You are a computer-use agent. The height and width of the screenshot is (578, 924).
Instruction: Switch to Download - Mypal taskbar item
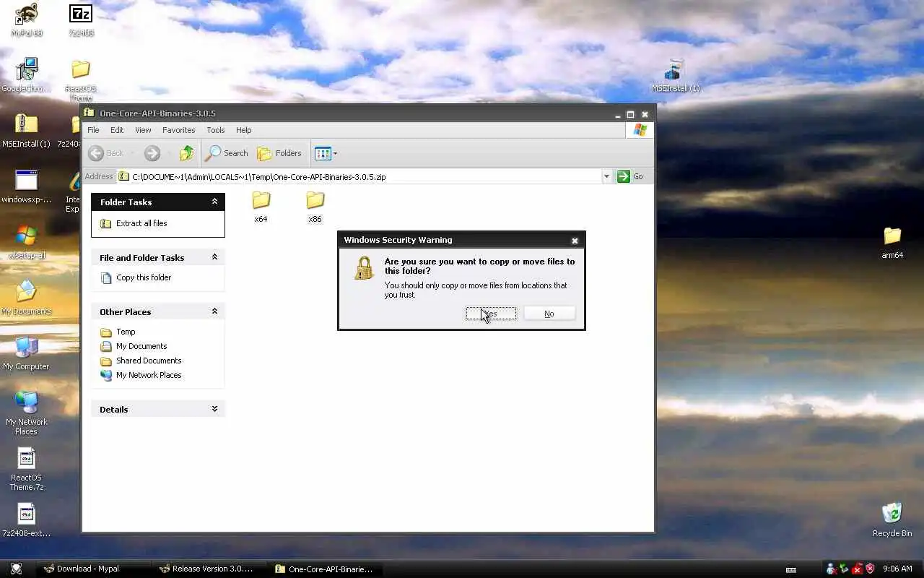(94, 569)
